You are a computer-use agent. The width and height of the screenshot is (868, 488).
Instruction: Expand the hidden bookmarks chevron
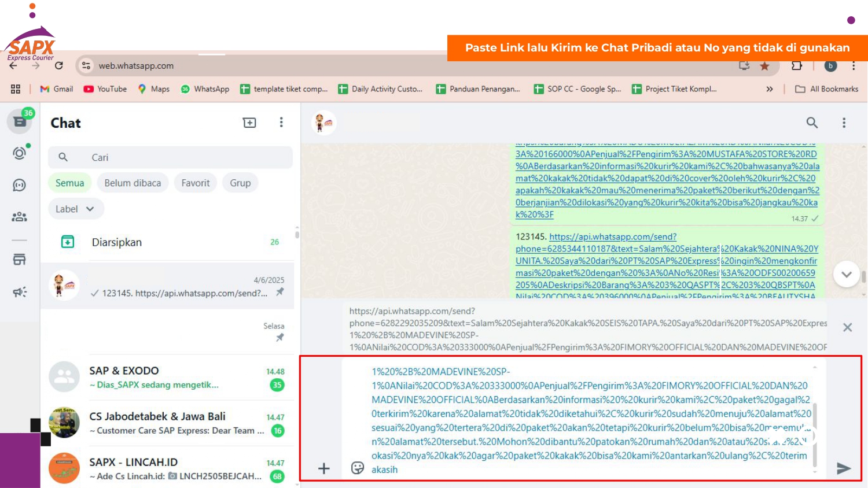770,89
